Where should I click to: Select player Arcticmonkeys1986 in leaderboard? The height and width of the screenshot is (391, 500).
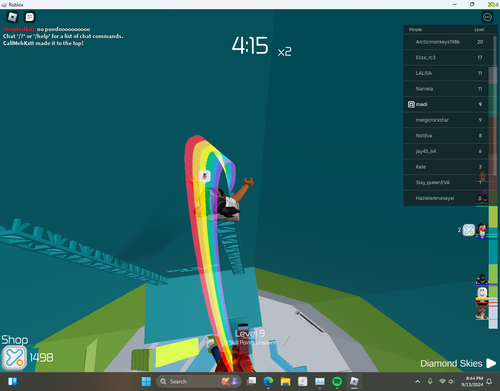(446, 42)
